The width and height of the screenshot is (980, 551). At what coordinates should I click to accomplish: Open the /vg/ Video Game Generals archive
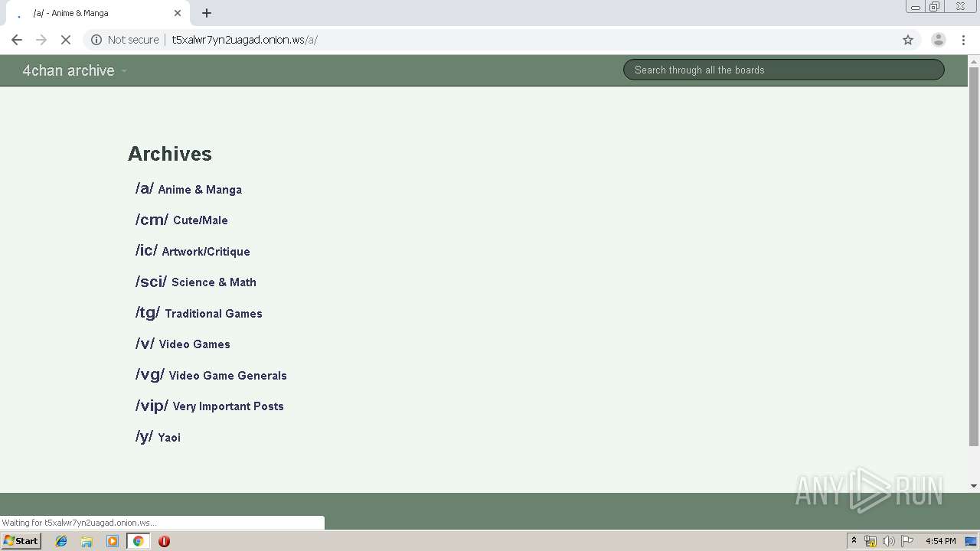(211, 374)
